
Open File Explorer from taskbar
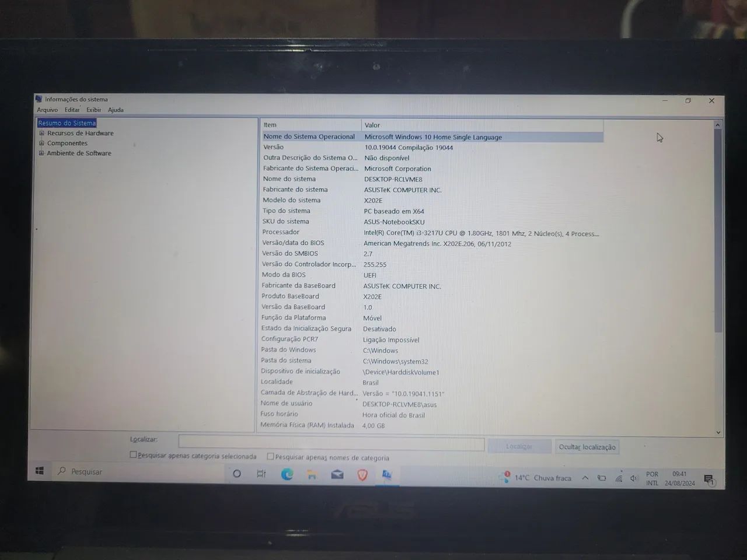click(x=312, y=475)
